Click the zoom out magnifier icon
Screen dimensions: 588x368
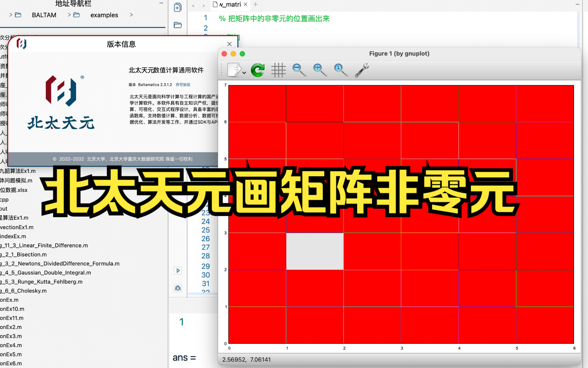[299, 70]
